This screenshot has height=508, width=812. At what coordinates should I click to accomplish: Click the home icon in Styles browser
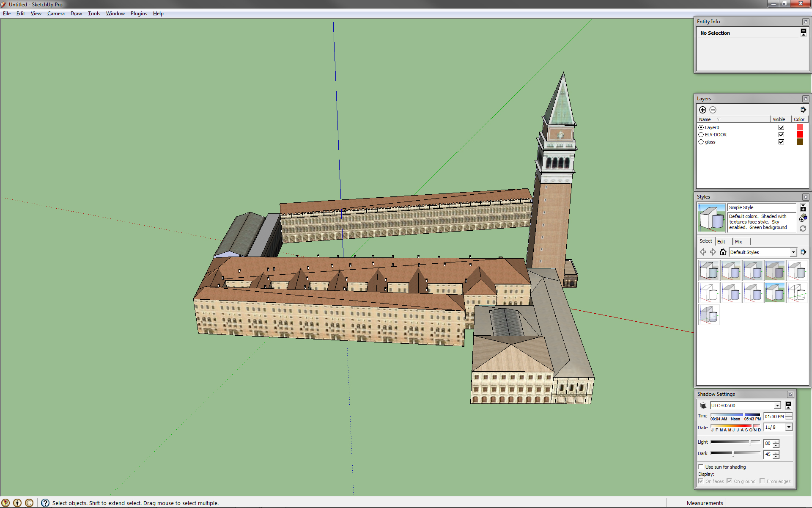pos(723,252)
